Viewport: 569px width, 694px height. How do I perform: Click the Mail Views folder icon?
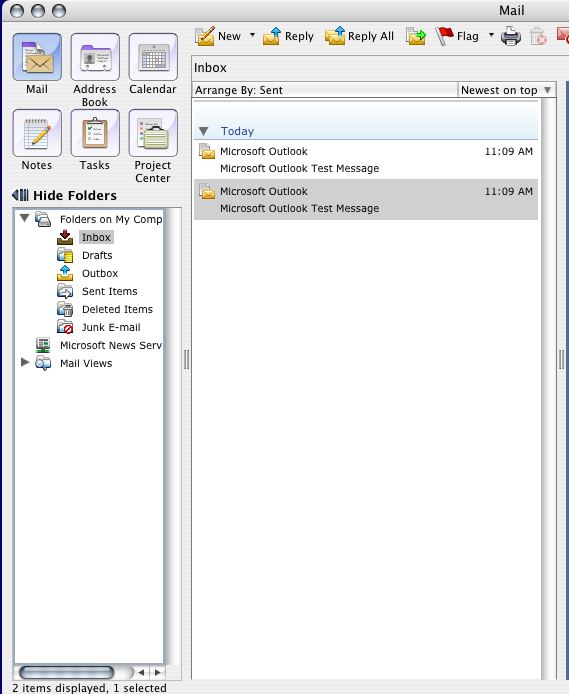pos(43,363)
